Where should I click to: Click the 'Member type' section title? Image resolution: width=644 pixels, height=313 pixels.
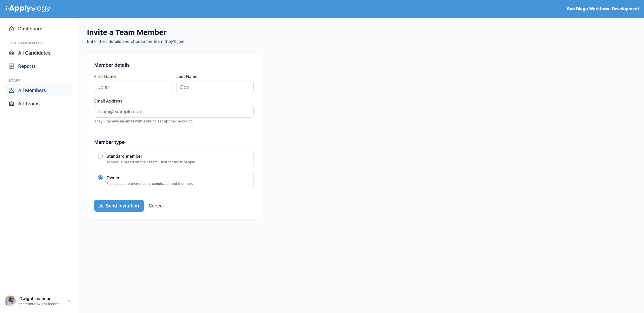tap(109, 142)
